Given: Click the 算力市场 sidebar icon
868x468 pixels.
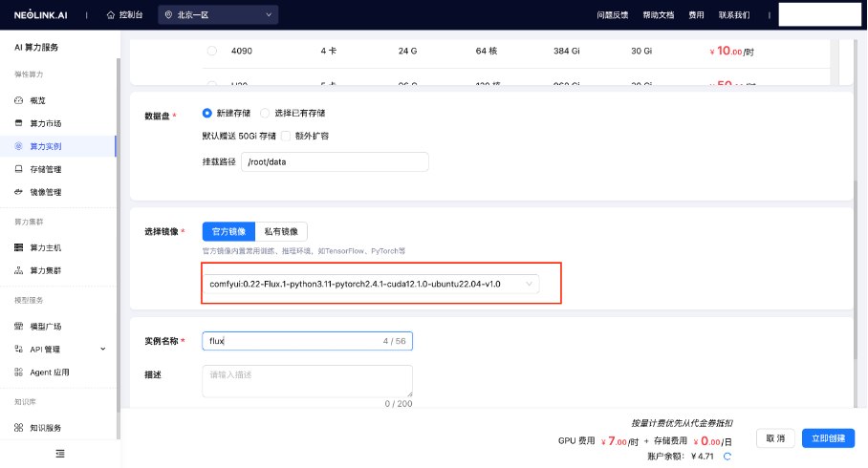Looking at the screenshot, I should tap(19, 123).
